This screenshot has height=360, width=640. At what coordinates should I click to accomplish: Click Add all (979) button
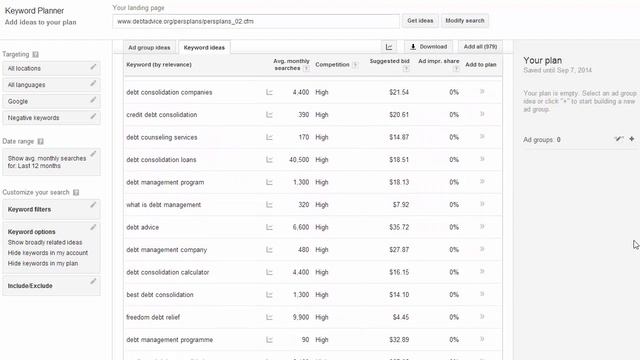click(x=480, y=47)
